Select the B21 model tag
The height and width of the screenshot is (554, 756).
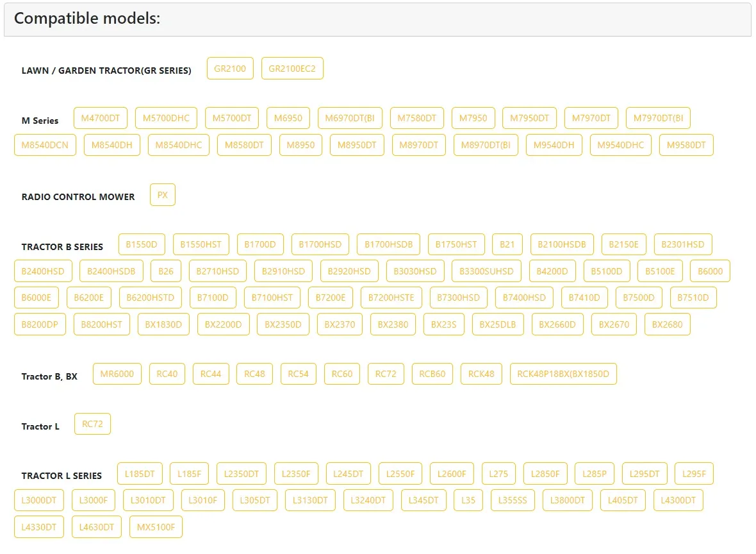pos(507,244)
